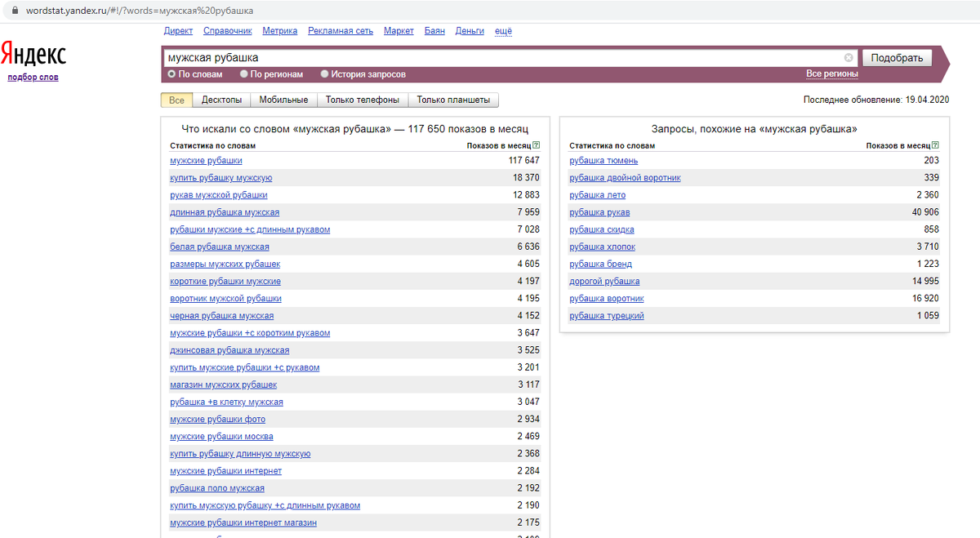Open the Директ top link
Image resolution: width=980 pixels, height=538 pixels.
click(178, 31)
